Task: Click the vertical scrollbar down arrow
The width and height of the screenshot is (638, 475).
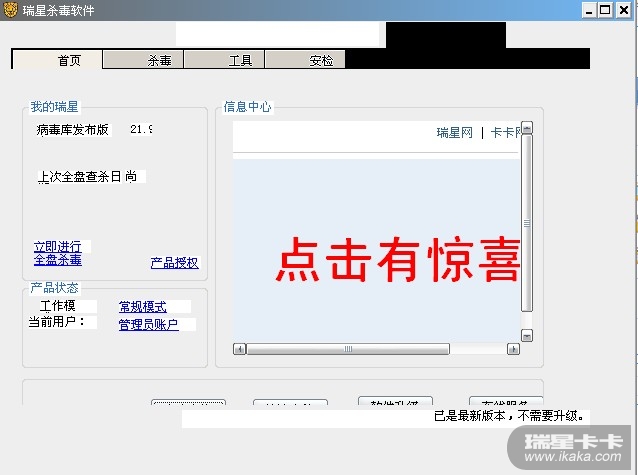Action: (527, 335)
